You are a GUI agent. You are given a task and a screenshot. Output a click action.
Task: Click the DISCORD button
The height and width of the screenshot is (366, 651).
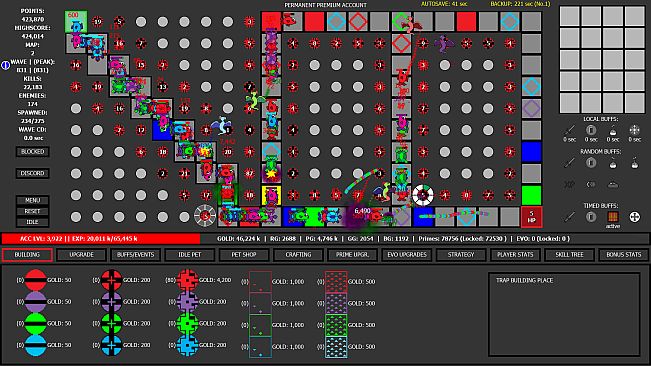(32, 173)
